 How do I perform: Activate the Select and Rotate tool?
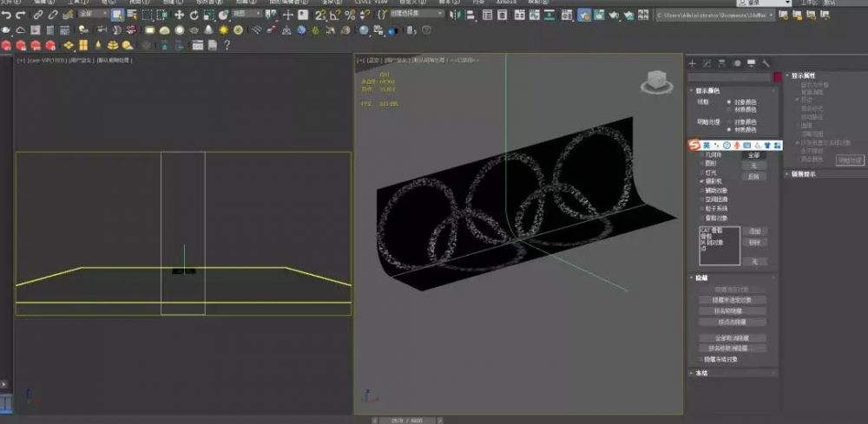[x=194, y=15]
